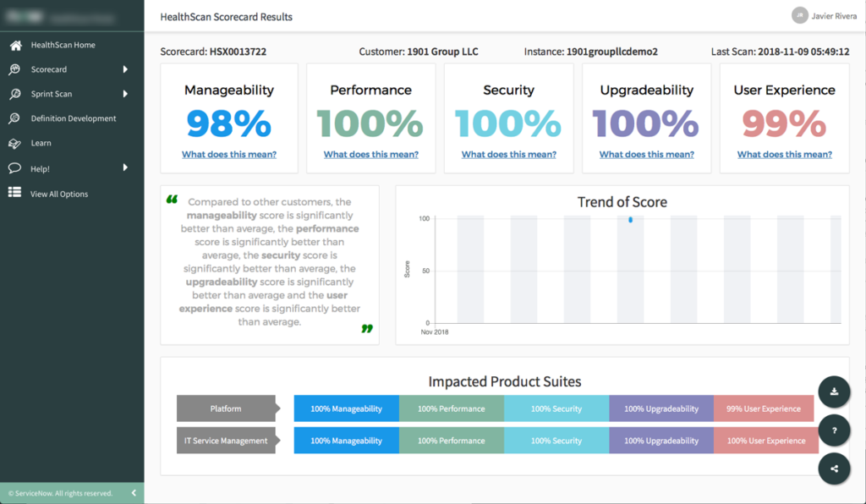The width and height of the screenshot is (866, 504).
Task: Click customer name 1901 Group LLC
Action: click(442, 52)
